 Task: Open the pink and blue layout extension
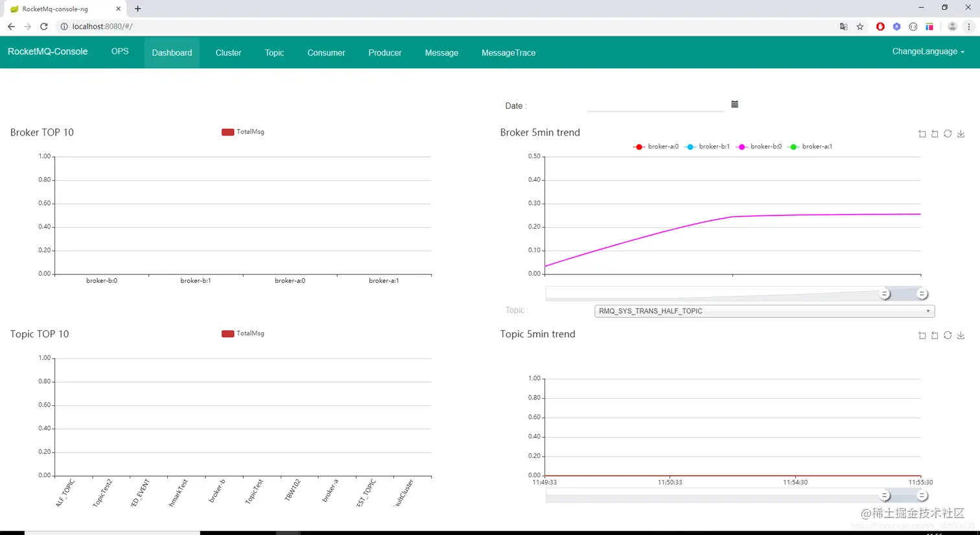pyautogui.click(x=929, y=27)
